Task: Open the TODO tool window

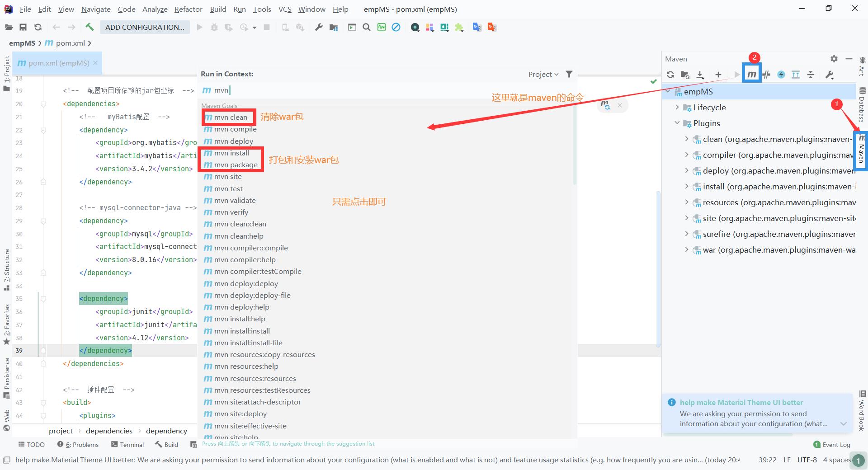Action: pyautogui.click(x=31, y=445)
